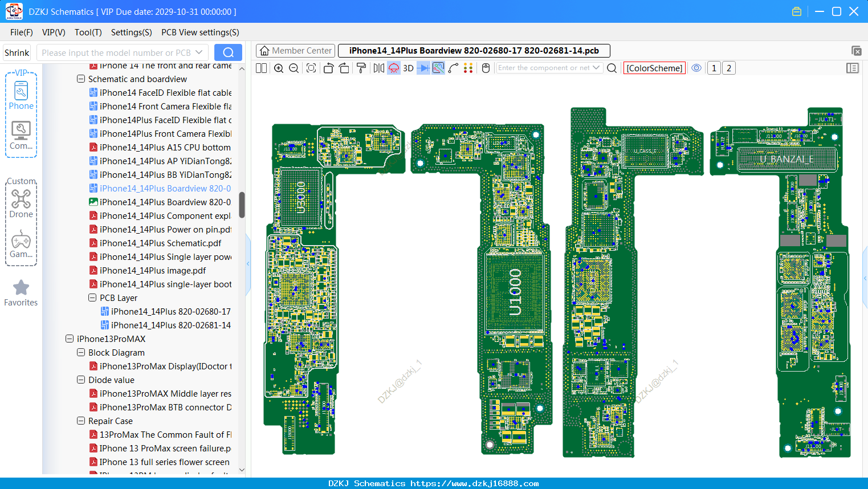Open Member Center
This screenshot has height=489, width=868.
(296, 51)
